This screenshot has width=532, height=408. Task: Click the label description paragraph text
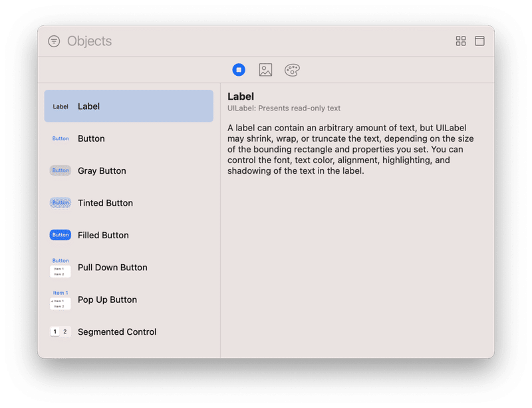pos(350,149)
